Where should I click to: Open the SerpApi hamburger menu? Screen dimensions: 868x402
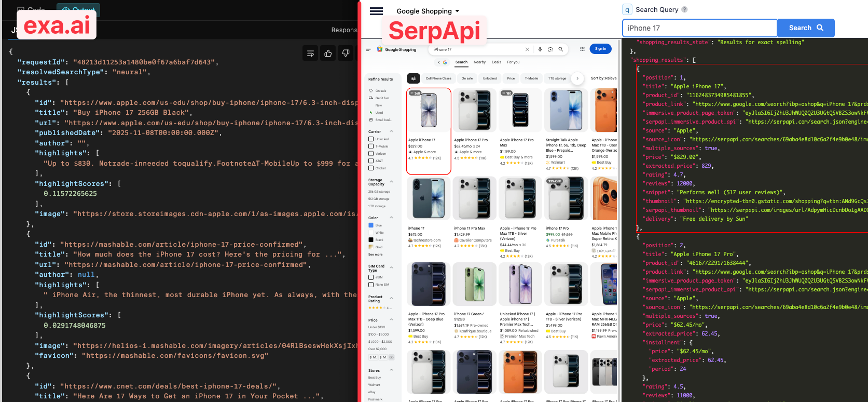point(376,11)
